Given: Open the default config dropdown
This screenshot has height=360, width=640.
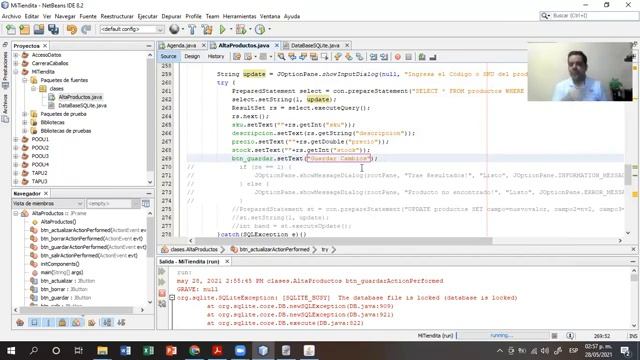Looking at the screenshot, I should pos(131,29).
